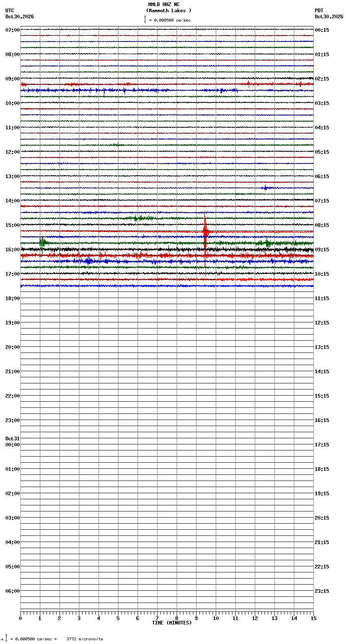Click the 11:00 UTC row label

click(x=13, y=128)
